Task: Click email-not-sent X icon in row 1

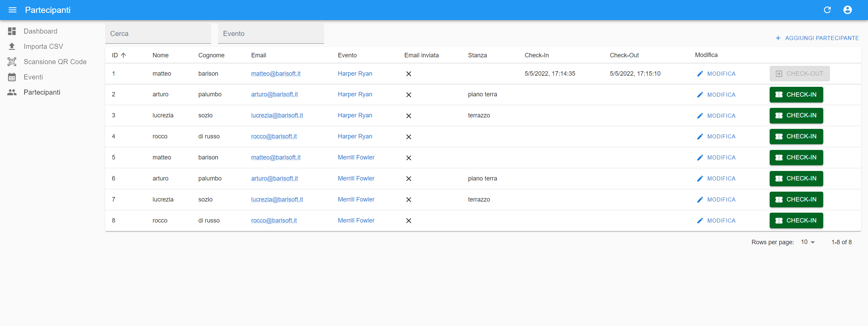Action: 409,74
